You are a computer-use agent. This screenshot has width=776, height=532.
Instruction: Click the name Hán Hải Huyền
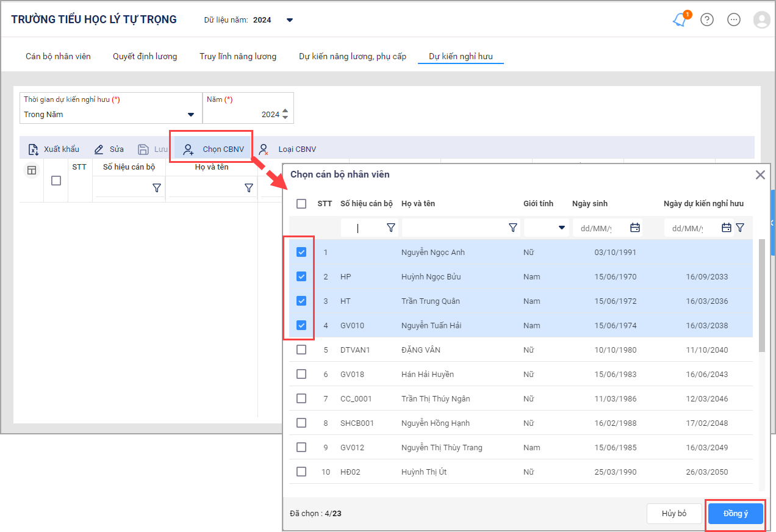(428, 374)
